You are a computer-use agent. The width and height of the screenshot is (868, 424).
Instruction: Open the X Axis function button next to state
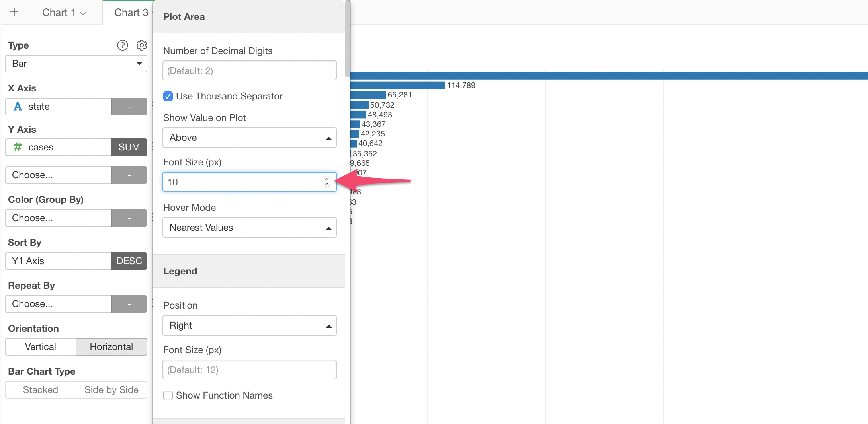point(129,107)
